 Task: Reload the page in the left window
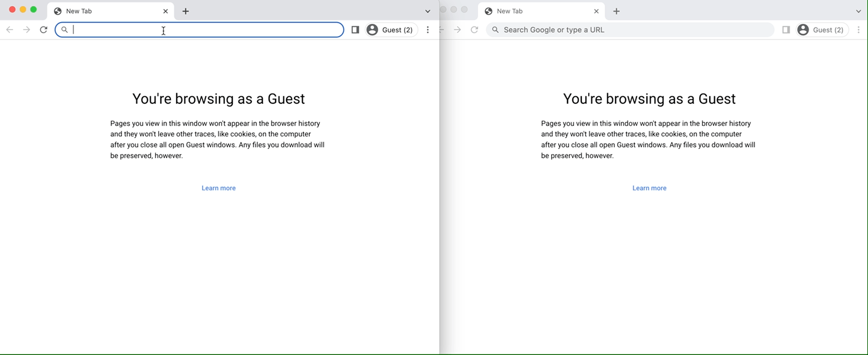click(x=43, y=30)
